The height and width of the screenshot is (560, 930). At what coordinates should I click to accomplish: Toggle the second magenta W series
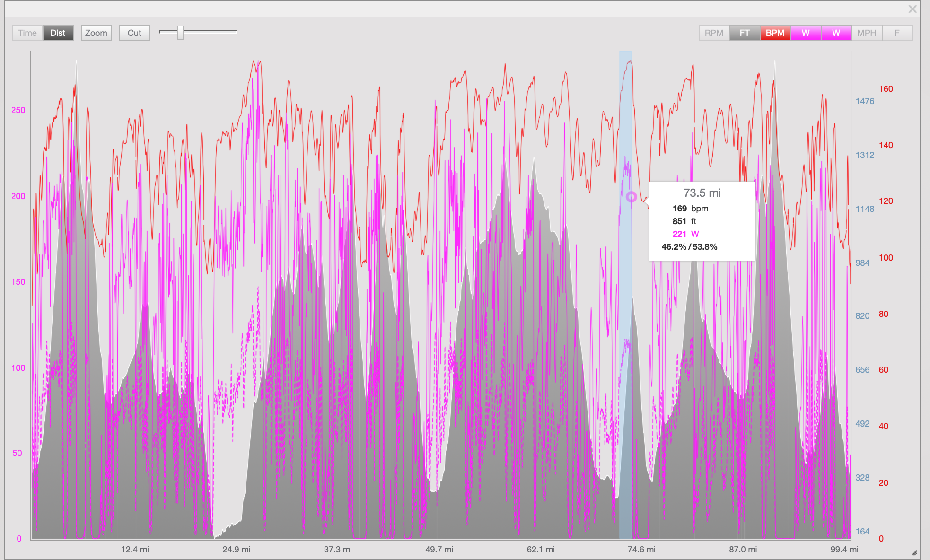(x=836, y=33)
